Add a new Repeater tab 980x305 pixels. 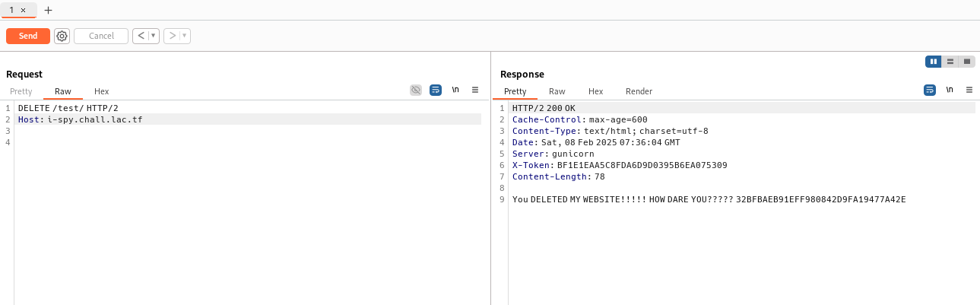[x=49, y=10]
